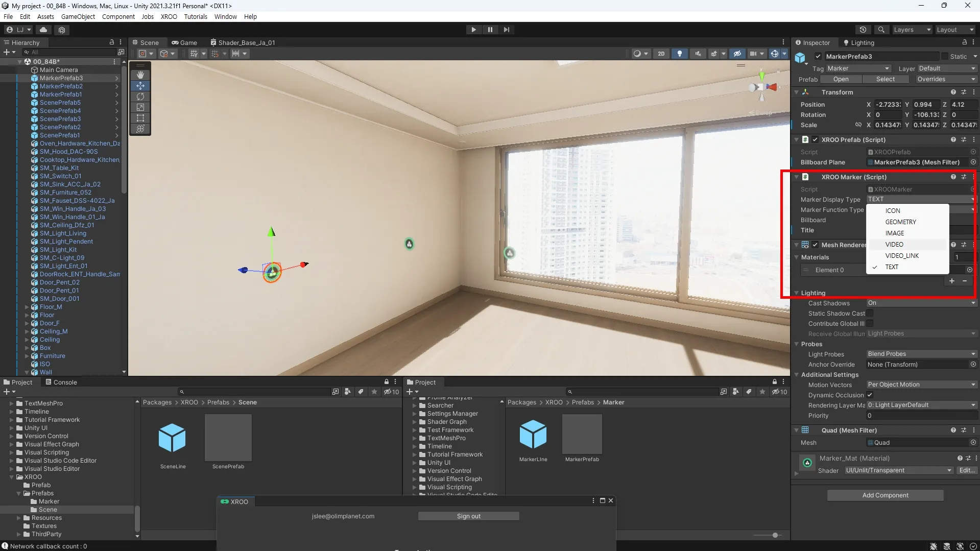The height and width of the screenshot is (551, 980).
Task: Adjust the project thumbnail size slider
Action: 775,535
